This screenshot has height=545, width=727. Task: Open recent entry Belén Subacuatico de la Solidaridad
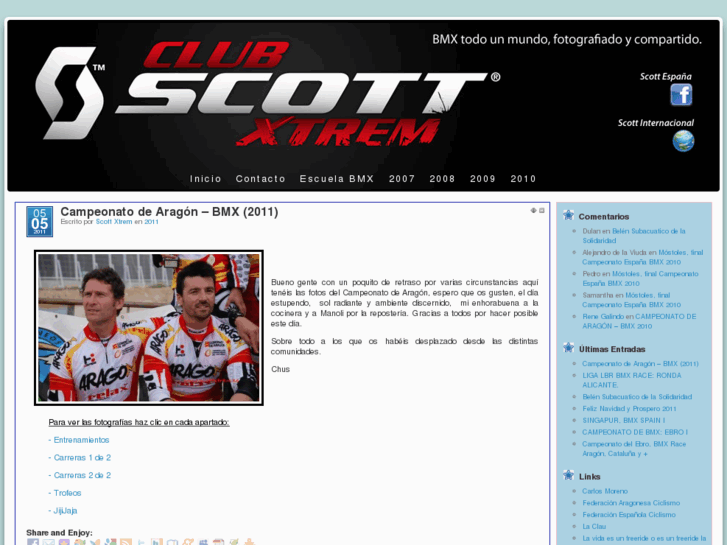point(637,397)
